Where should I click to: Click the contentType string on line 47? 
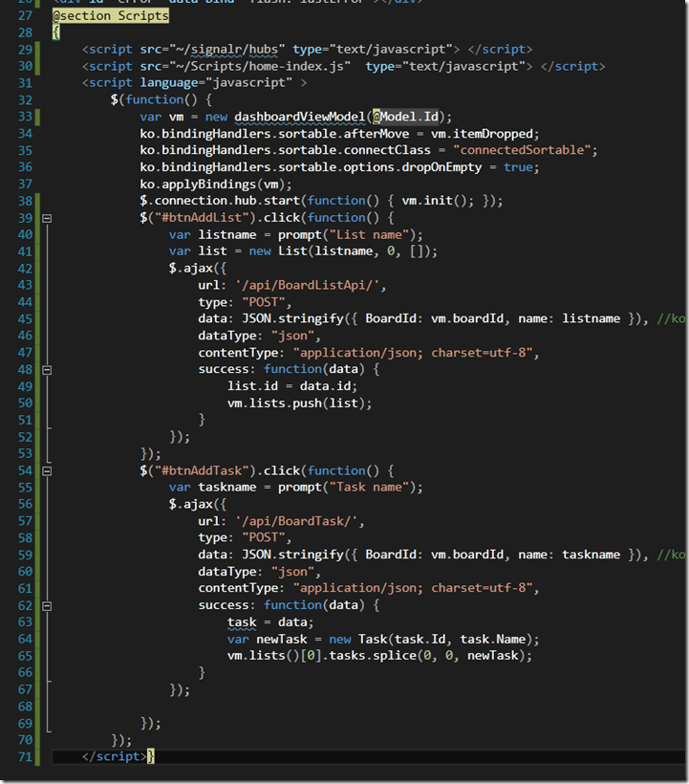pos(413,353)
